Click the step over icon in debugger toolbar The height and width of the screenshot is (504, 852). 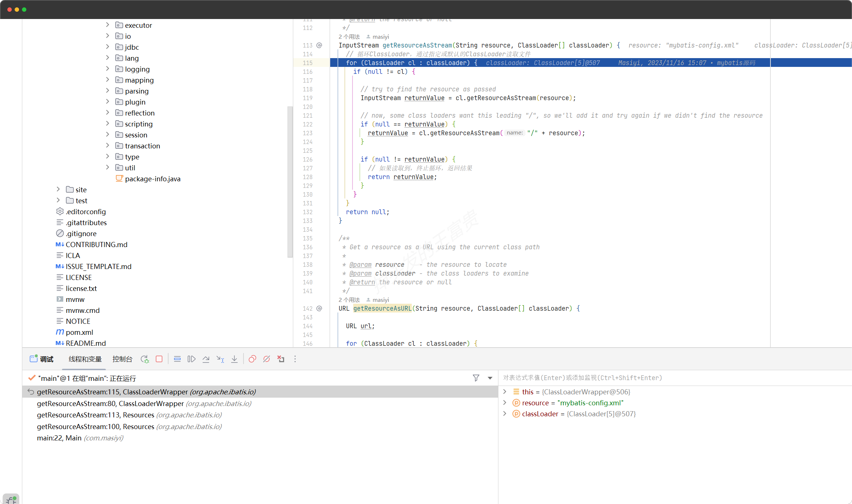click(206, 359)
